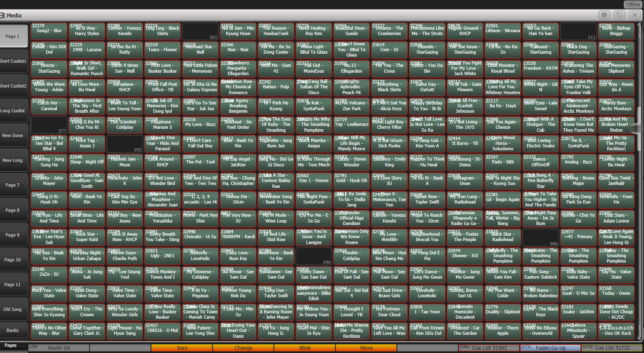Click the Pages label at bottom left
The width and height of the screenshot is (644, 353).
tap(11, 345)
